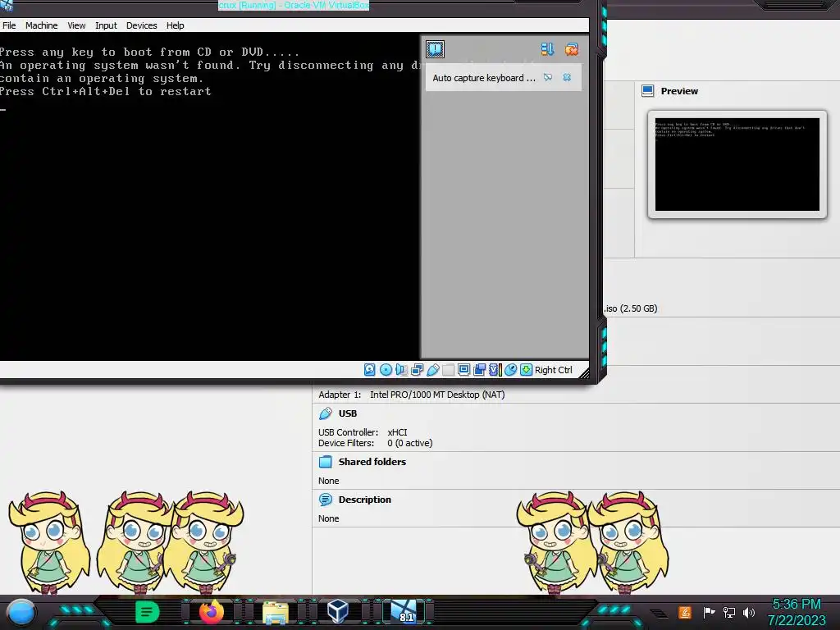The width and height of the screenshot is (840, 630).
Task: Click the Preview section header
Action: (x=679, y=91)
